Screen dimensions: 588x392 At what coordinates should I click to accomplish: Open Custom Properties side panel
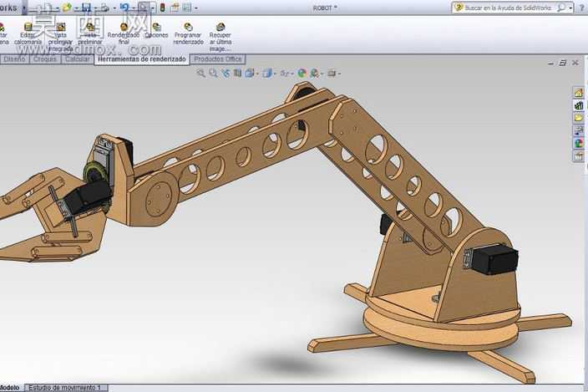coord(579,156)
